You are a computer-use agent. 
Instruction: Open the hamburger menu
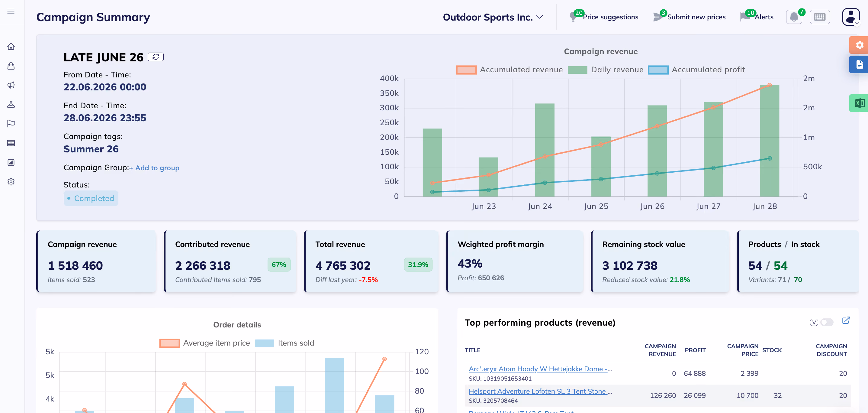pyautogui.click(x=11, y=11)
